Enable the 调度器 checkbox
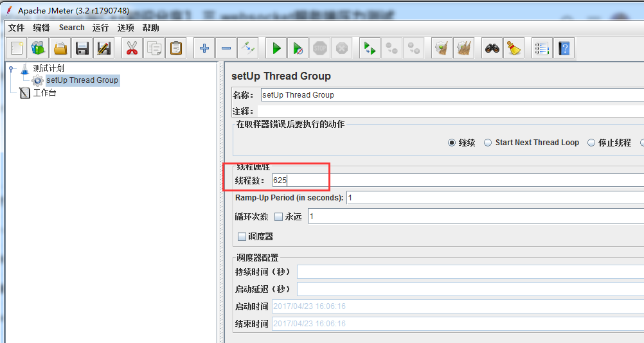Viewport: 644px width, 343px height. click(242, 236)
